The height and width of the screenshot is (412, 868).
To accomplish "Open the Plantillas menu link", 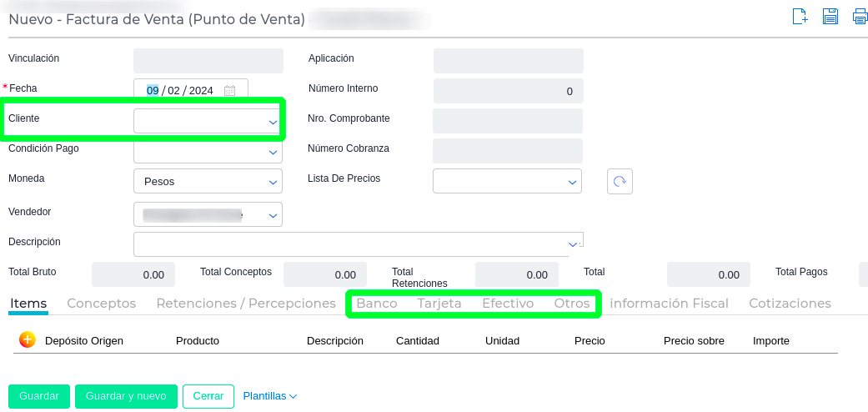I will tap(269, 396).
